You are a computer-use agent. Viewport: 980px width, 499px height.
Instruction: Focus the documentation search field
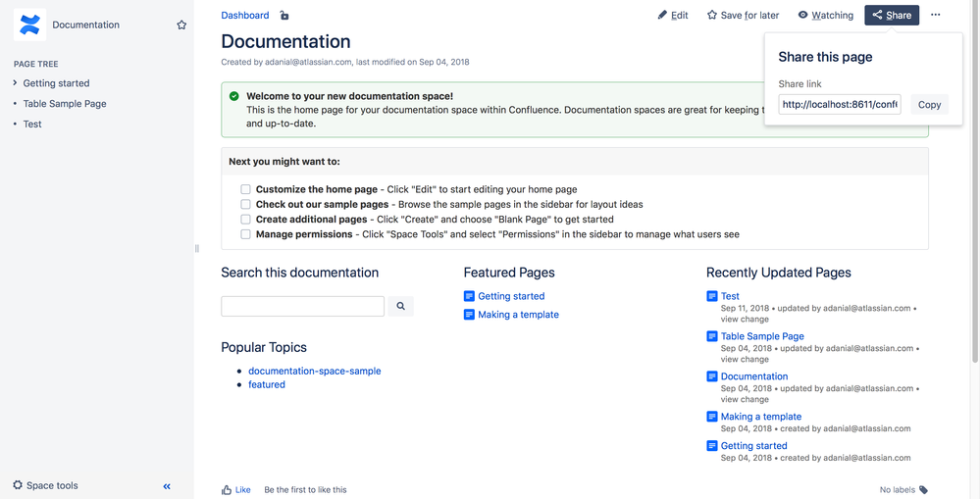302,306
